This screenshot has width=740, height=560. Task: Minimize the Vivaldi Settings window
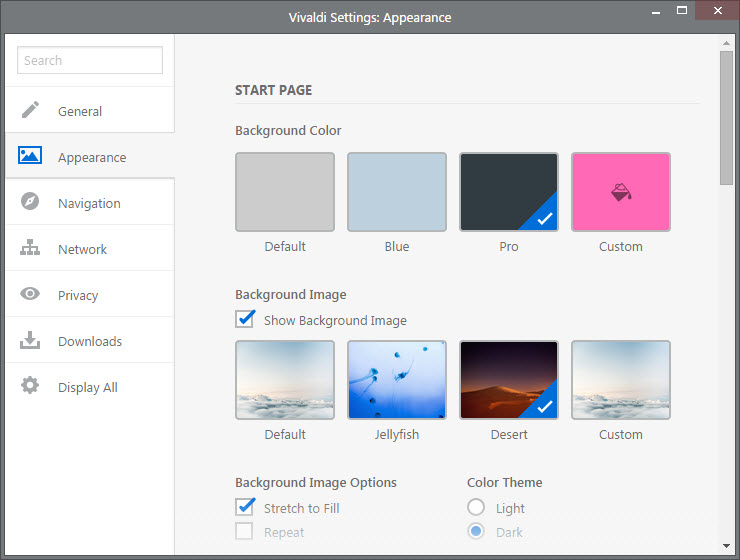click(656, 11)
